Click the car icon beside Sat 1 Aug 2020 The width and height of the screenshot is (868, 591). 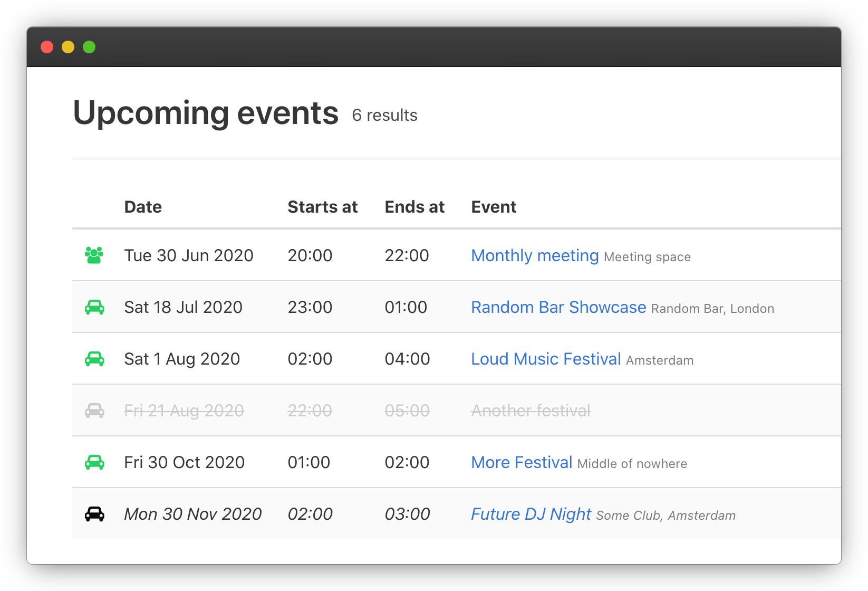tap(94, 359)
